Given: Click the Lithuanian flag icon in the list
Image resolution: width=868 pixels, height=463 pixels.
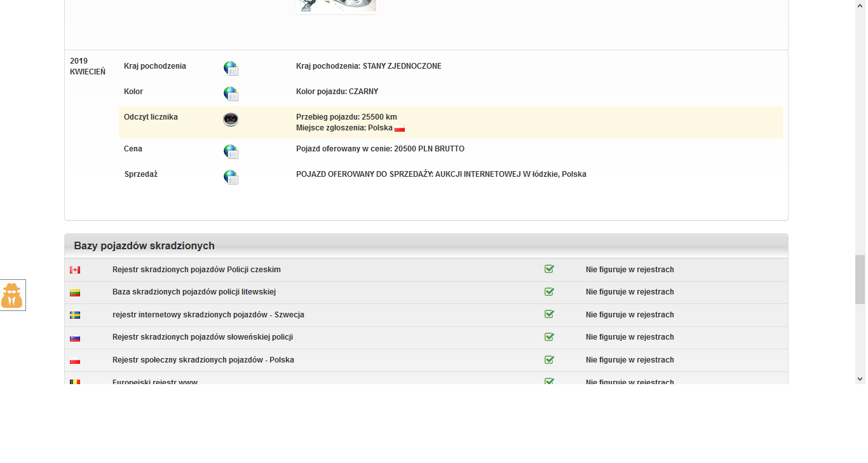Looking at the screenshot, I should tap(75, 293).
